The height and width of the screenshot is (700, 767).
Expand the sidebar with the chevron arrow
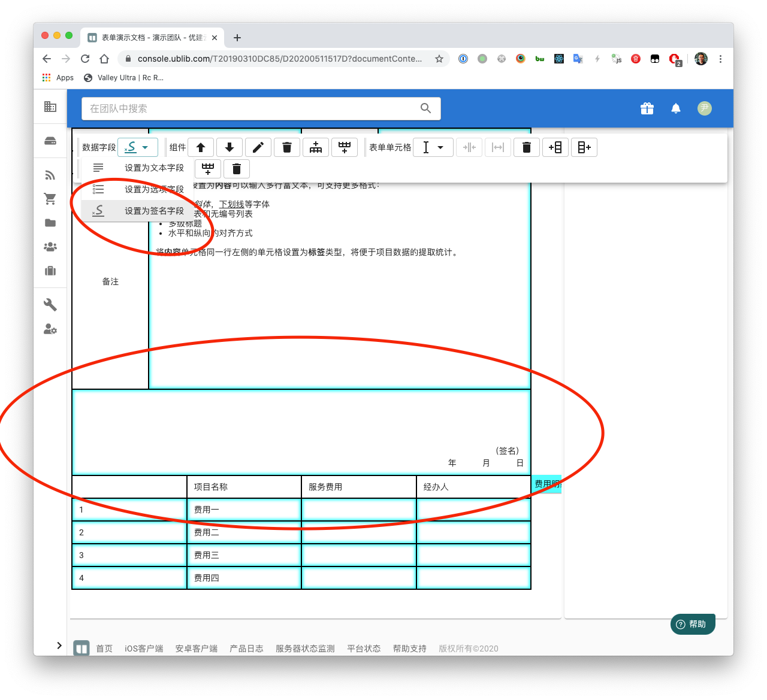(59, 645)
